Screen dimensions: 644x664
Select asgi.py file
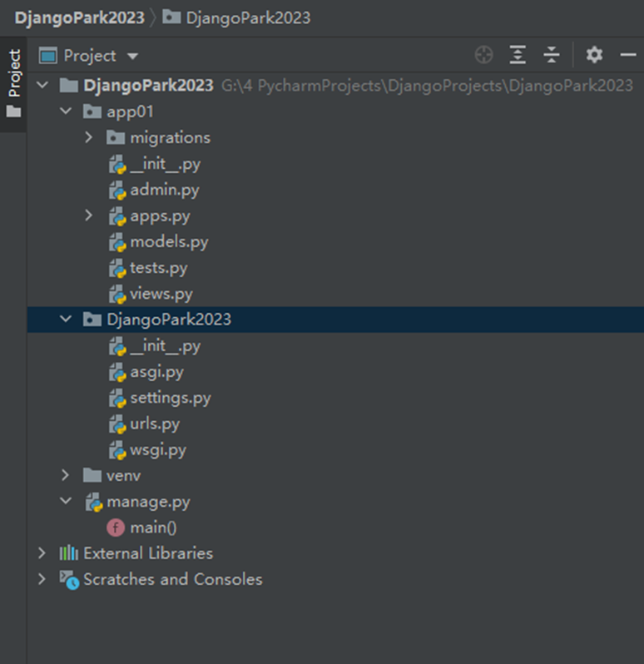(156, 372)
